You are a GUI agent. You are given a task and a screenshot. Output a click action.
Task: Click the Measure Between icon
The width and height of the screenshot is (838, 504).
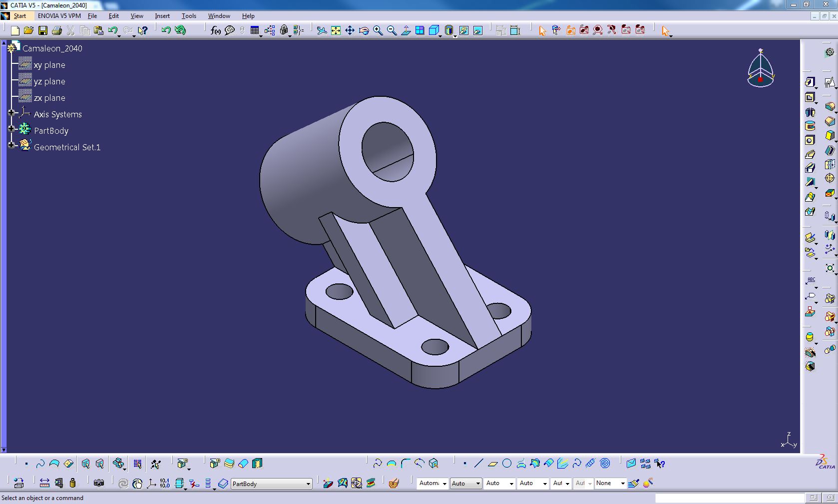pyautogui.click(x=44, y=483)
